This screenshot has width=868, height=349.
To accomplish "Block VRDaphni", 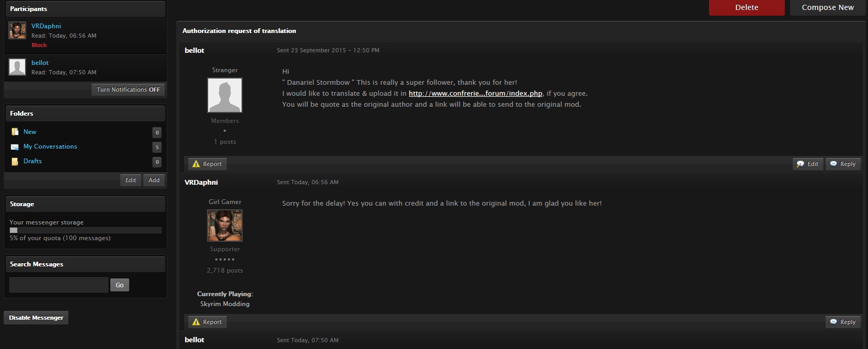I will tap(39, 45).
